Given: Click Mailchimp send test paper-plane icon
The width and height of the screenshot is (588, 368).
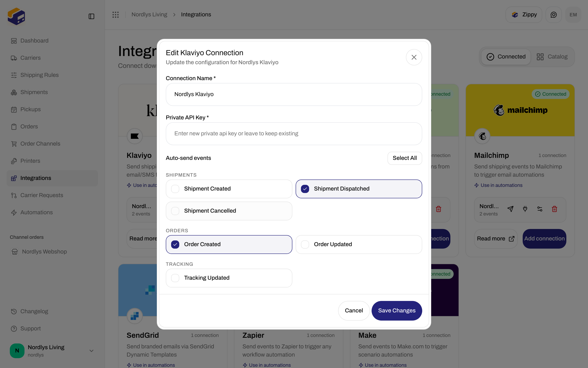Looking at the screenshot, I should [510, 209].
